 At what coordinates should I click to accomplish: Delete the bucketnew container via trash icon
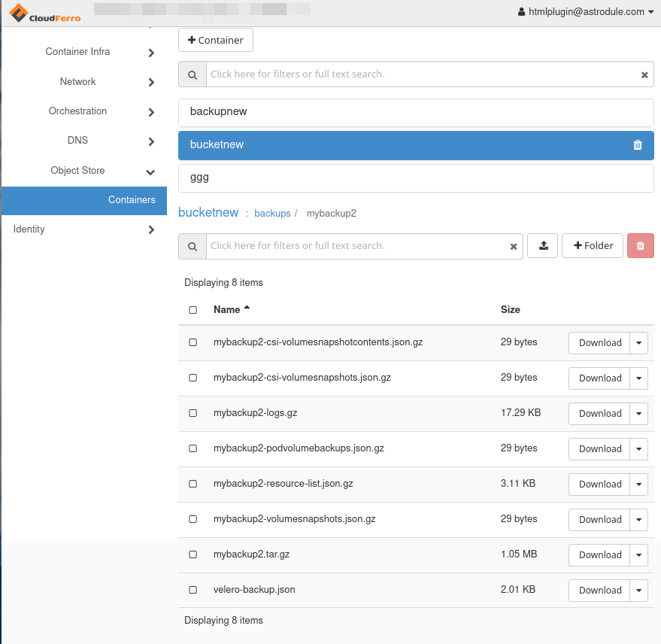(638, 145)
